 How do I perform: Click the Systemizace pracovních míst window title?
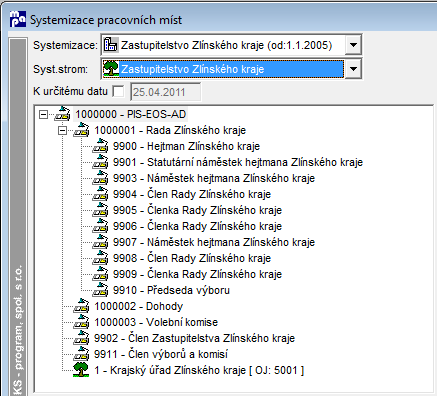coord(106,20)
